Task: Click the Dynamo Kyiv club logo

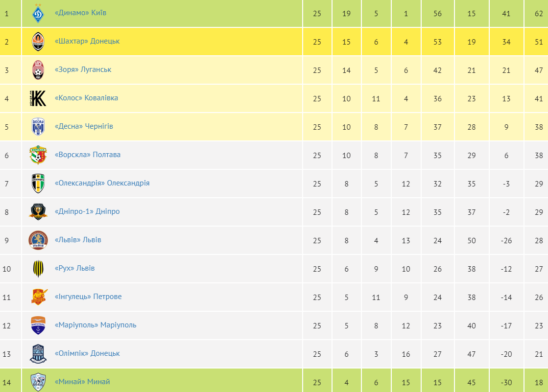Action: (38, 13)
